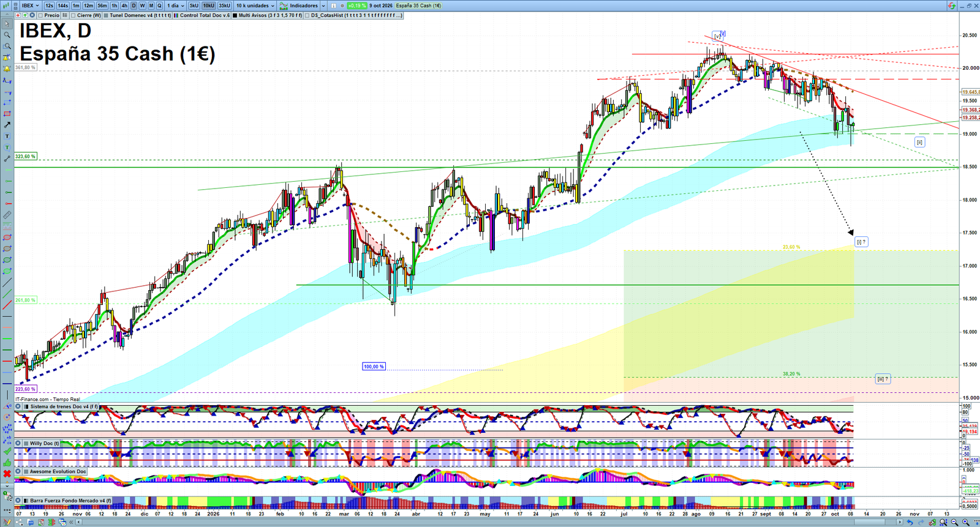Screen dimensions: 980x527
Task: Zoom in with bottom-right magnifier plus
Action: (966, 522)
